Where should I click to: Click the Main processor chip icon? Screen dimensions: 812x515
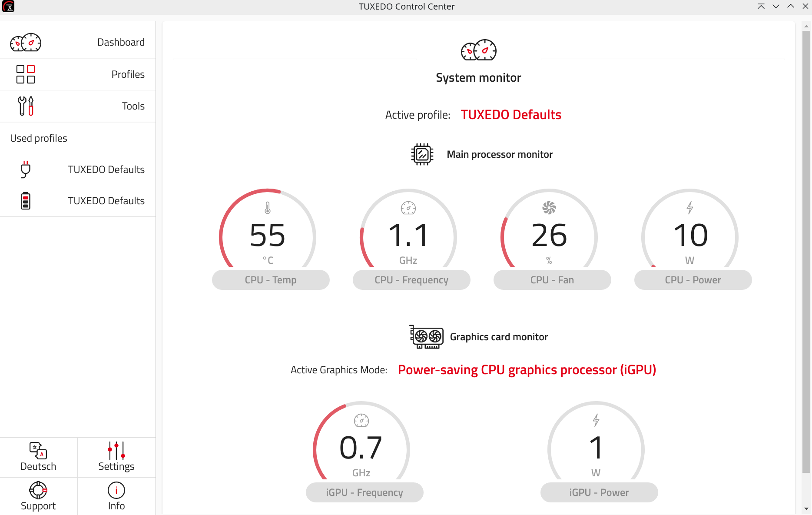tap(422, 154)
